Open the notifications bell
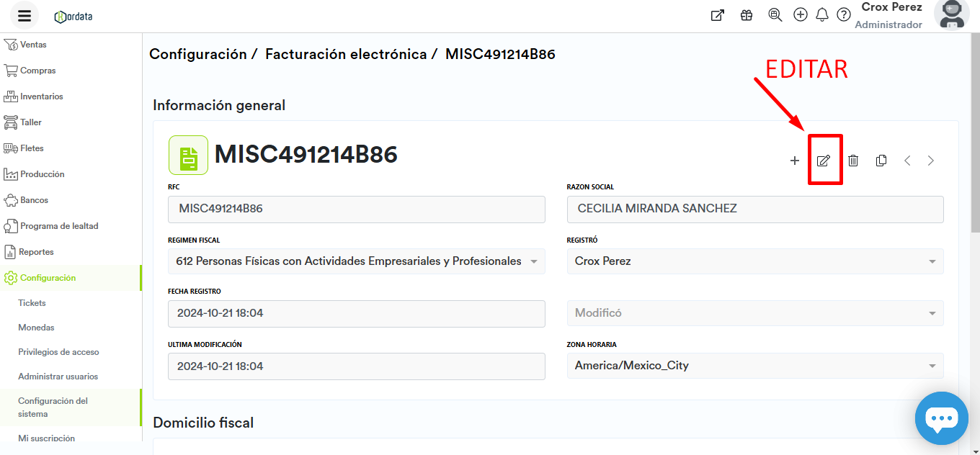 822,15
